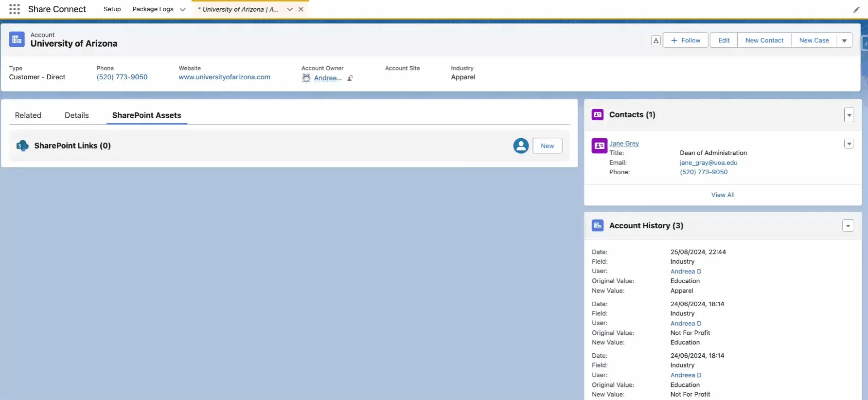868x400 pixels.
Task: Click the 25/08/2024, 22:44 date value
Action: [698, 252]
